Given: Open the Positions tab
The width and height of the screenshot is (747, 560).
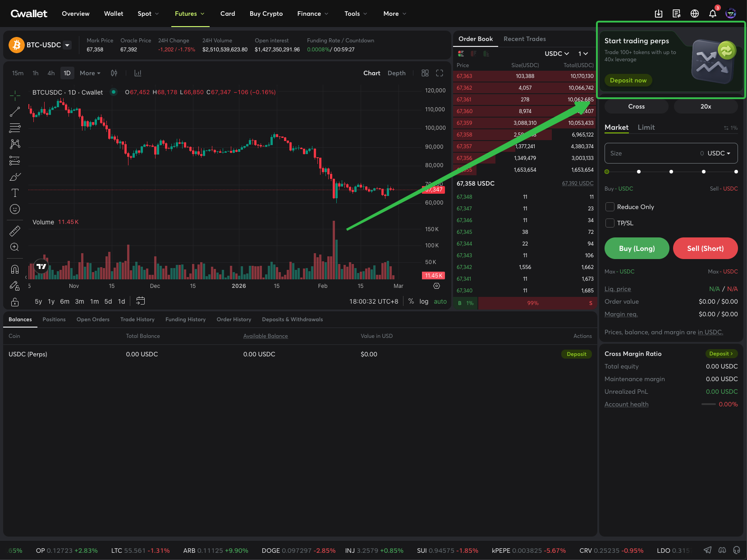Looking at the screenshot, I should click(54, 319).
